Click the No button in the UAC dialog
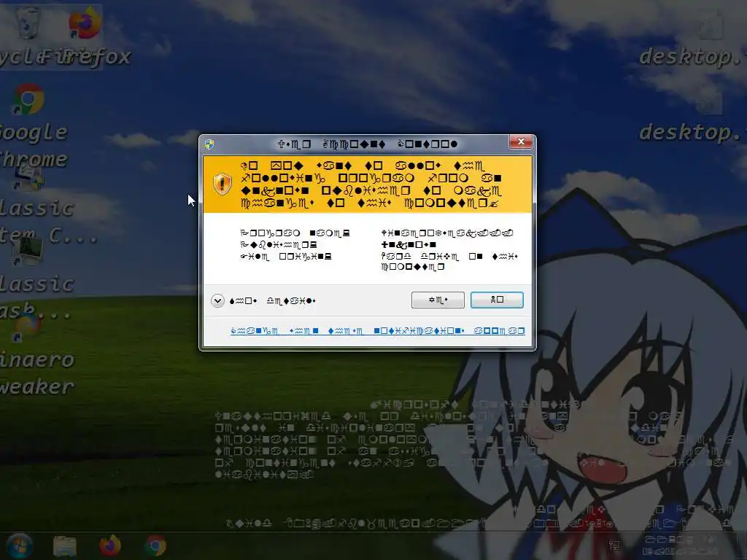The width and height of the screenshot is (747, 560). 497,300
